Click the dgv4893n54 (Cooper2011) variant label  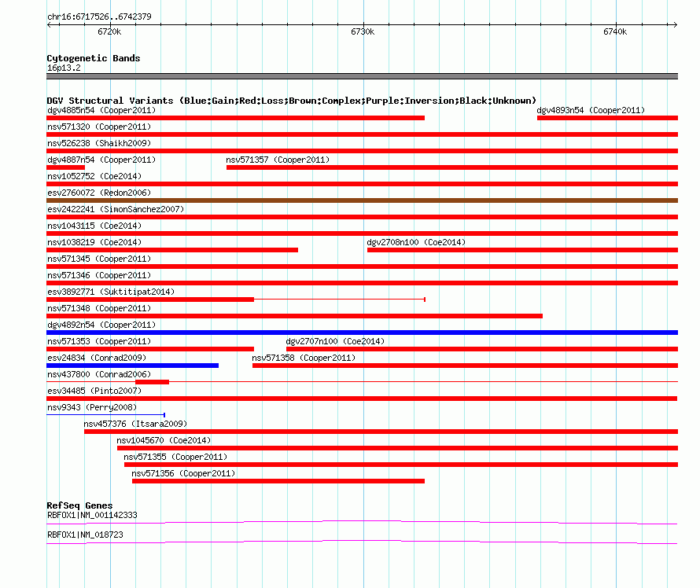tap(591, 110)
